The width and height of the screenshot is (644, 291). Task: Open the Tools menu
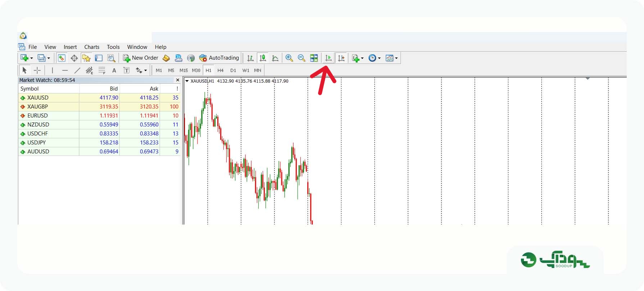(113, 47)
